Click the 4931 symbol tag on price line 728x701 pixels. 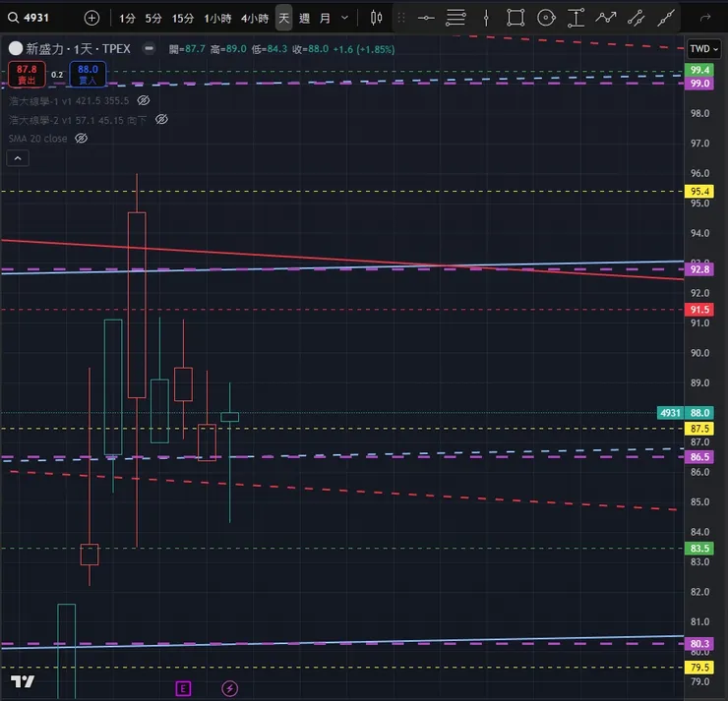pyautogui.click(x=670, y=413)
